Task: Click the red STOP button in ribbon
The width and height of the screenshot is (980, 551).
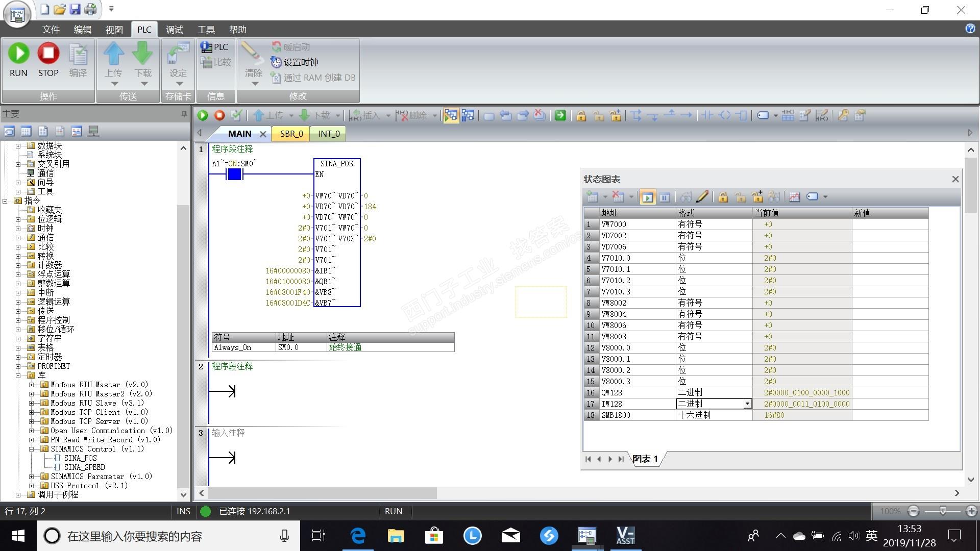Action: coord(48,54)
